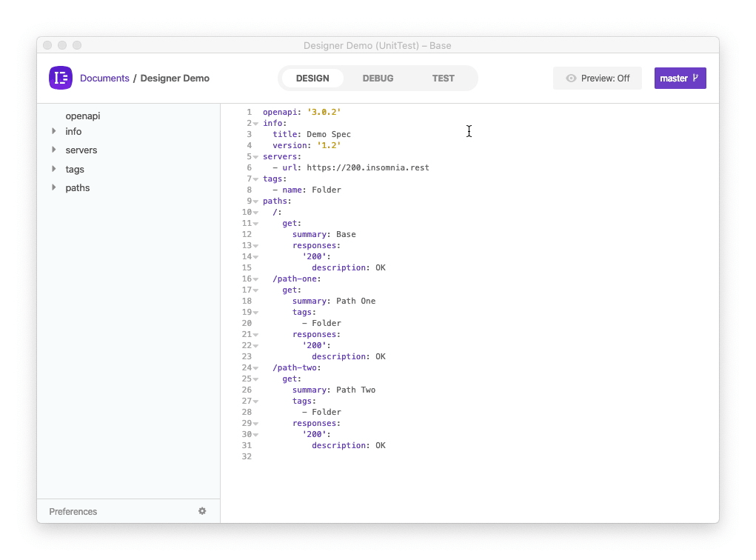This screenshot has width=756, height=560.
Task: Go to Documents breadcrumb link
Action: click(x=104, y=78)
